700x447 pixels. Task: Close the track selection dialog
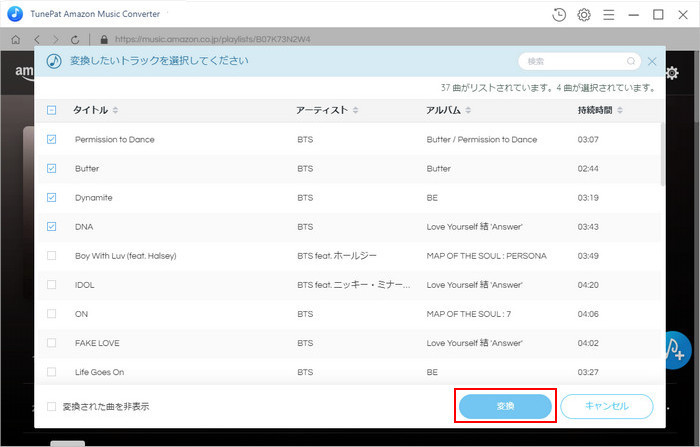[x=652, y=61]
